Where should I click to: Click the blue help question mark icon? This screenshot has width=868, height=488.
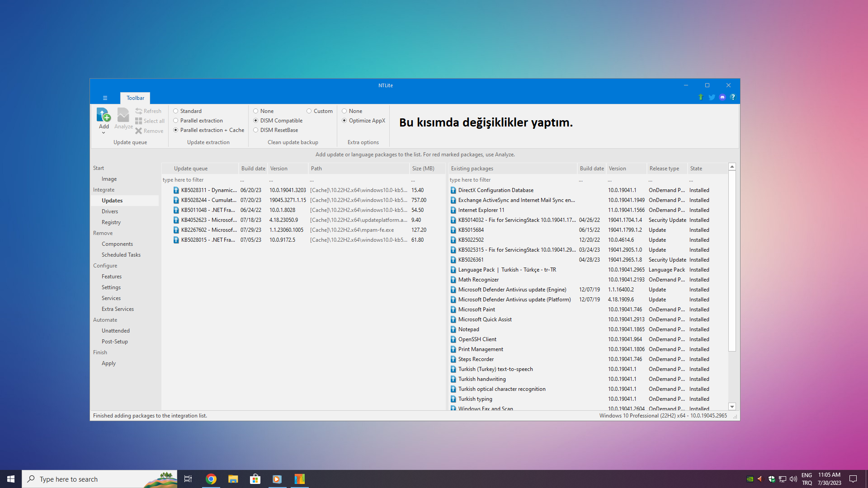733,97
